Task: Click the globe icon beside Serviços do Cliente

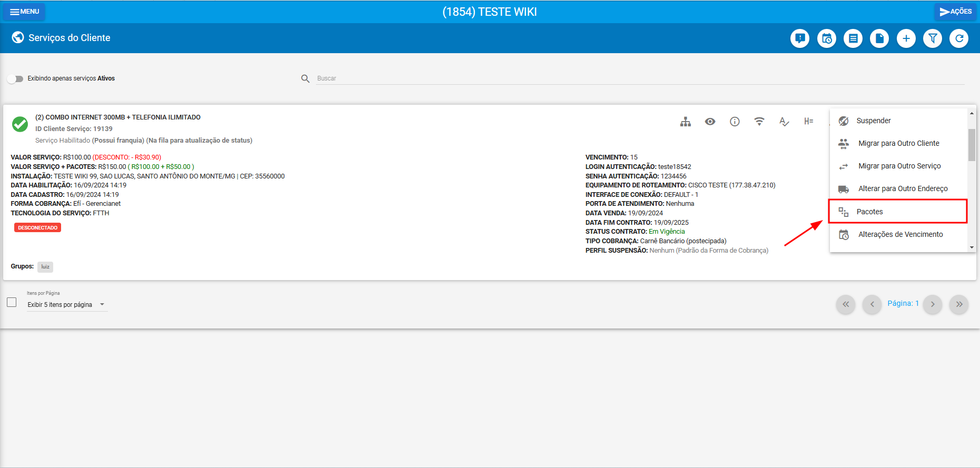Action: point(18,37)
